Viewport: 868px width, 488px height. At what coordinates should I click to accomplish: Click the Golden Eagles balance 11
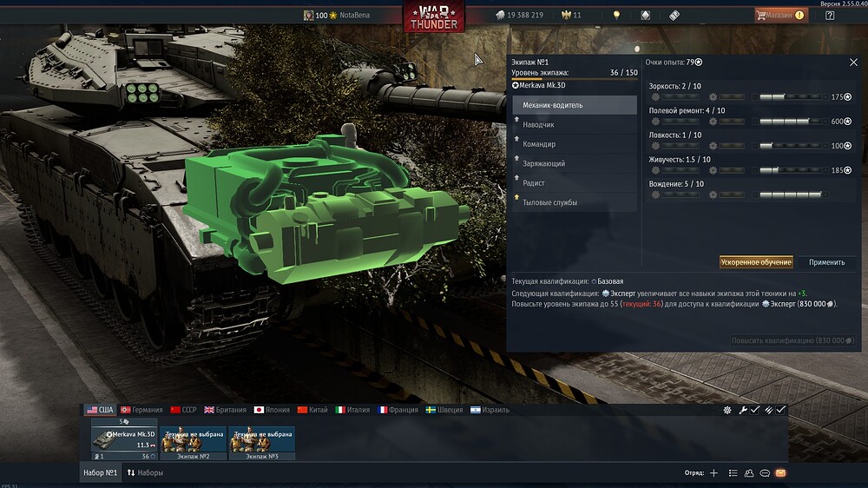coord(571,16)
